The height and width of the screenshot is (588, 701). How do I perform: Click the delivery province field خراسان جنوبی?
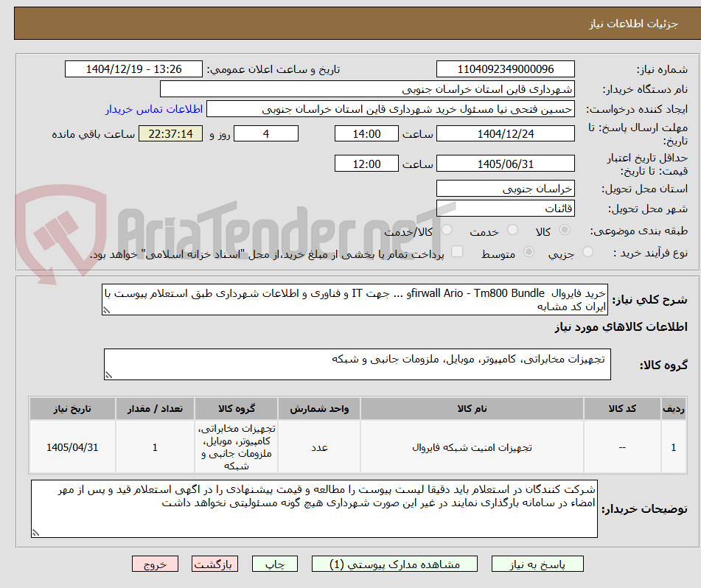pos(505,189)
